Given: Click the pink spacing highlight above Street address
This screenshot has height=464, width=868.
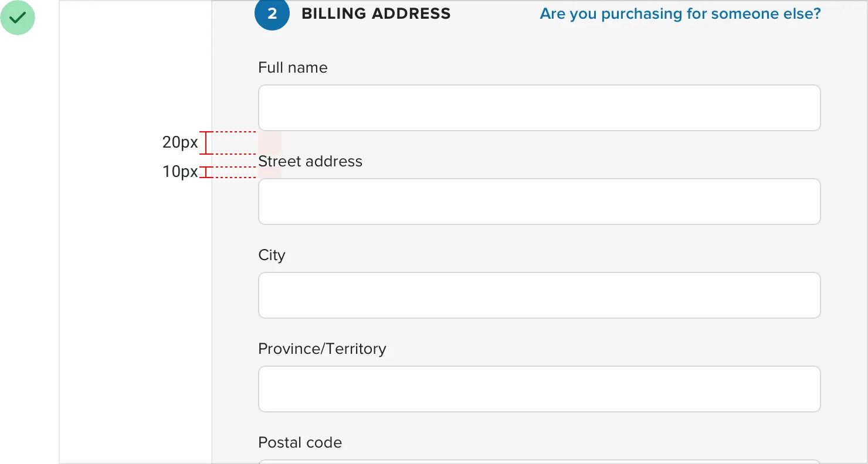Looking at the screenshot, I should [x=270, y=142].
